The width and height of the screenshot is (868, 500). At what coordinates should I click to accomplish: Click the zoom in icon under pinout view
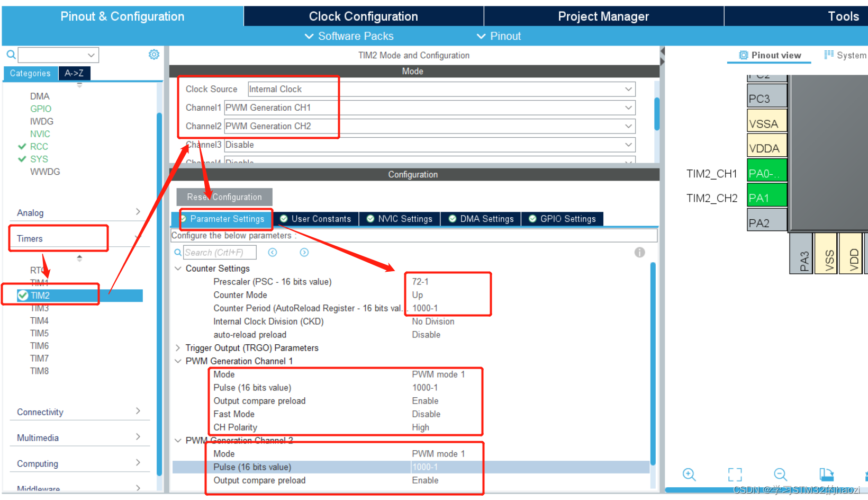(689, 475)
